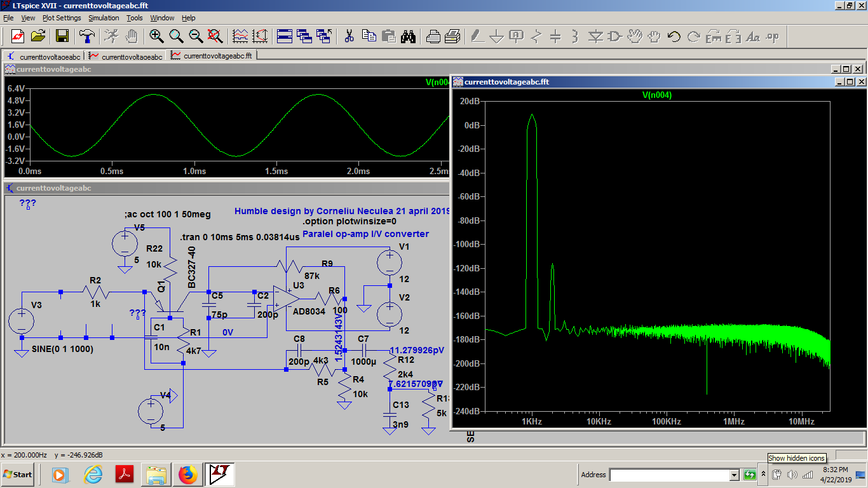Click the Redo arrow icon
This screenshot has width=868, height=488.
pyautogui.click(x=694, y=36)
